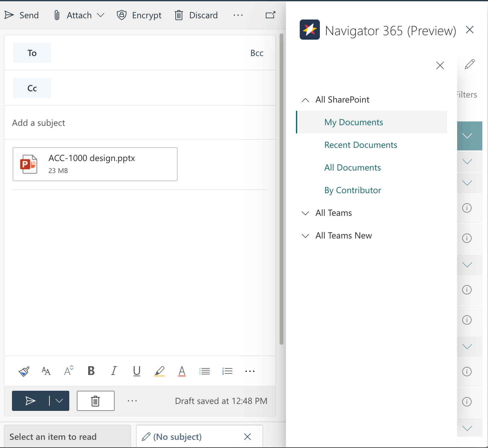This screenshot has width=488, height=448.
Task: Apply font color
Action: point(182,371)
